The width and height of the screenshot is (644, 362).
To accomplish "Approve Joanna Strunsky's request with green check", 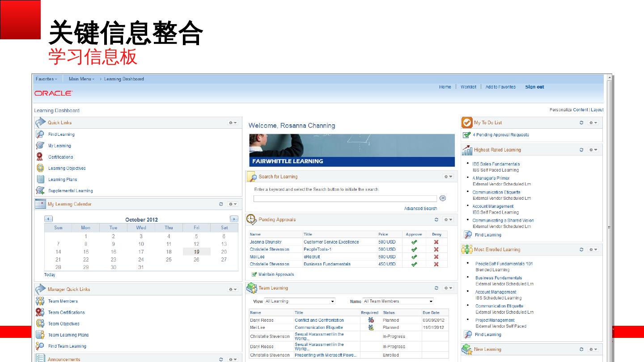I will click(x=414, y=242).
